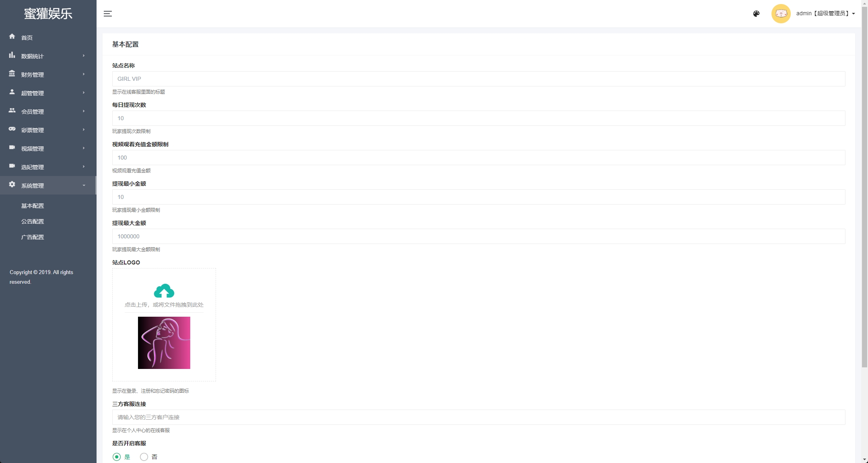Click the 彩票管理 lottery icon
The height and width of the screenshot is (463, 868).
(12, 129)
